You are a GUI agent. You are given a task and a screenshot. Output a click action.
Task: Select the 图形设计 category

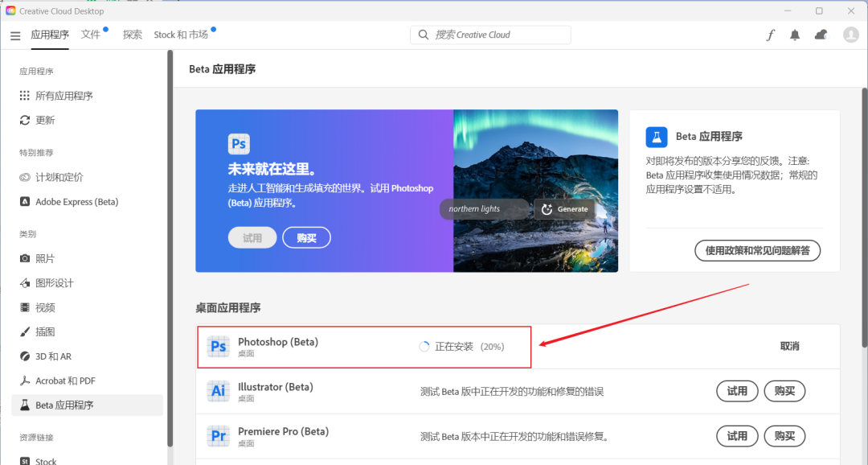[51, 282]
